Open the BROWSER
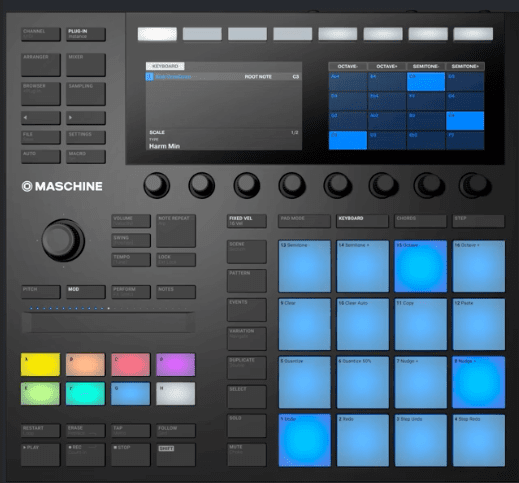 click(x=41, y=94)
